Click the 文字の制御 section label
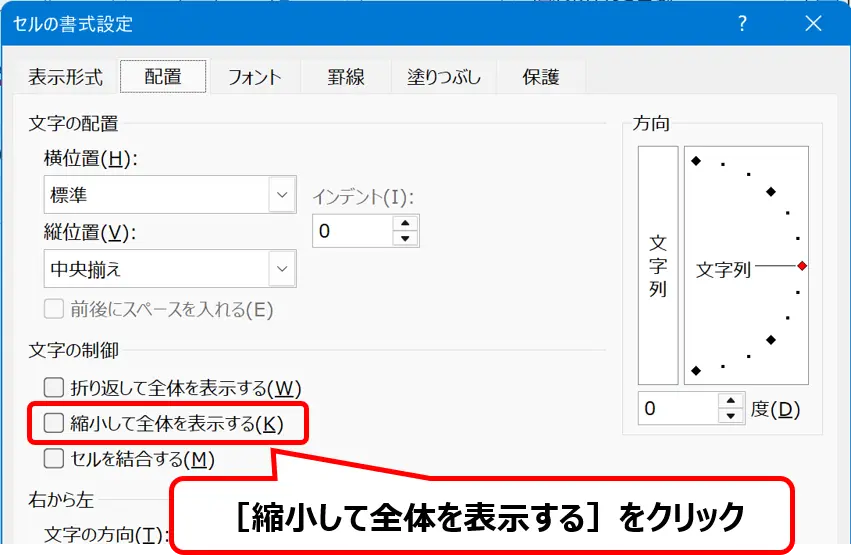Viewport: 851px width, 555px height. [73, 350]
